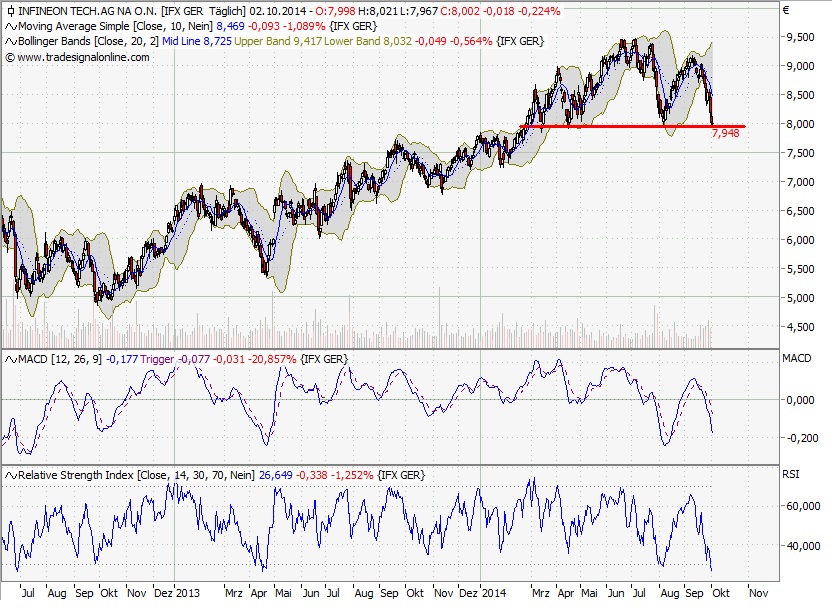Image resolution: width=832 pixels, height=614 pixels.
Task: Click the Upper Band 9,417 label
Action: click(x=278, y=41)
